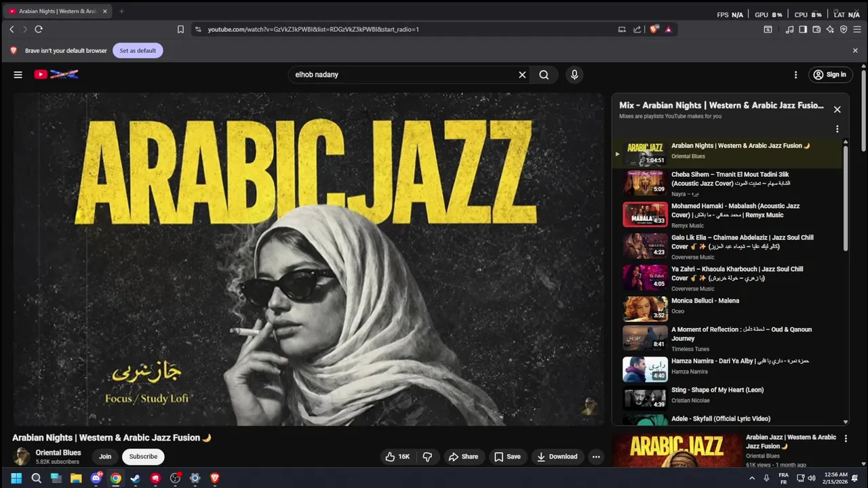868x488 pixels.
Task: Reload the page
Action: pos(39,29)
